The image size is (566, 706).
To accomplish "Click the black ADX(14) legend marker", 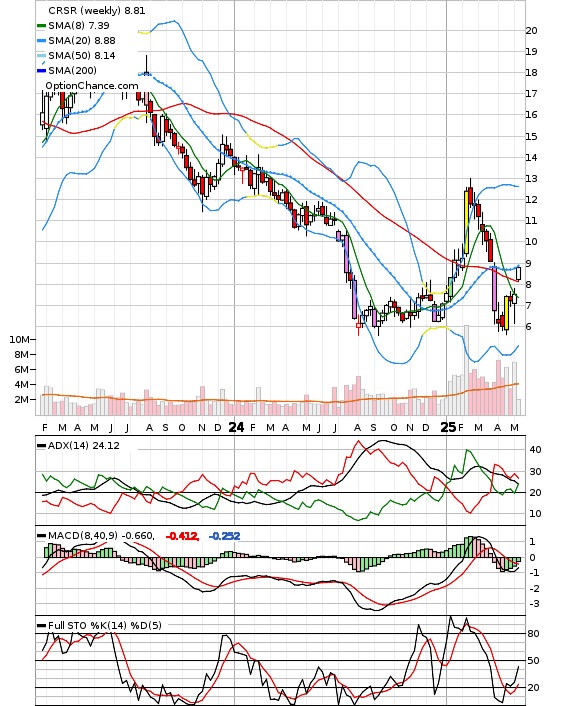I will click(41, 446).
